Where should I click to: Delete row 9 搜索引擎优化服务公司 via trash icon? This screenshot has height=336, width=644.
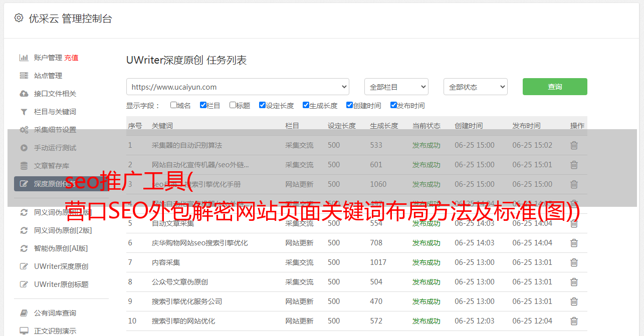[x=574, y=301]
